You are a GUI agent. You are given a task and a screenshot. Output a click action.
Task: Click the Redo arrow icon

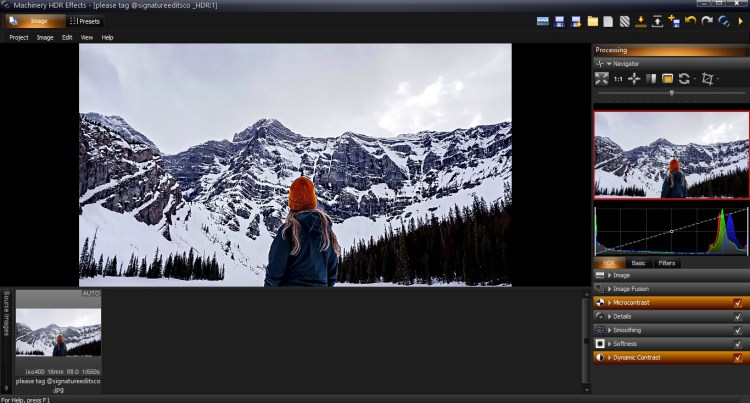pyautogui.click(x=706, y=21)
